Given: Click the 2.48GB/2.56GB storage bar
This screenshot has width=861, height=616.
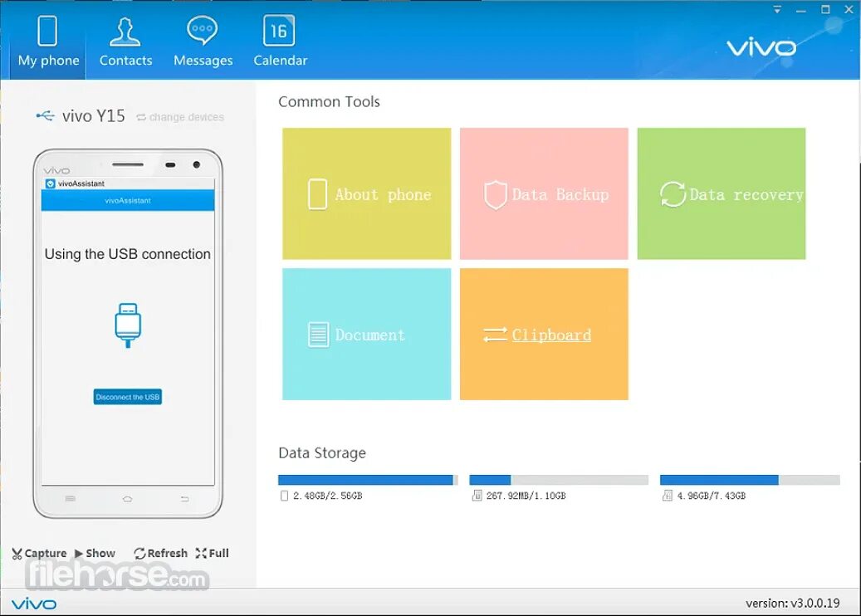Looking at the screenshot, I should click(x=368, y=480).
